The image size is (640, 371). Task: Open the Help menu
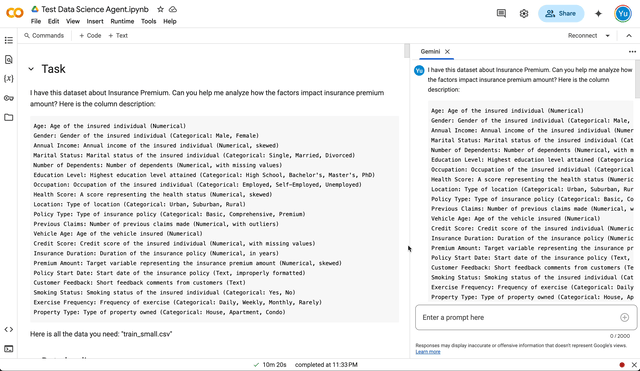point(170,21)
